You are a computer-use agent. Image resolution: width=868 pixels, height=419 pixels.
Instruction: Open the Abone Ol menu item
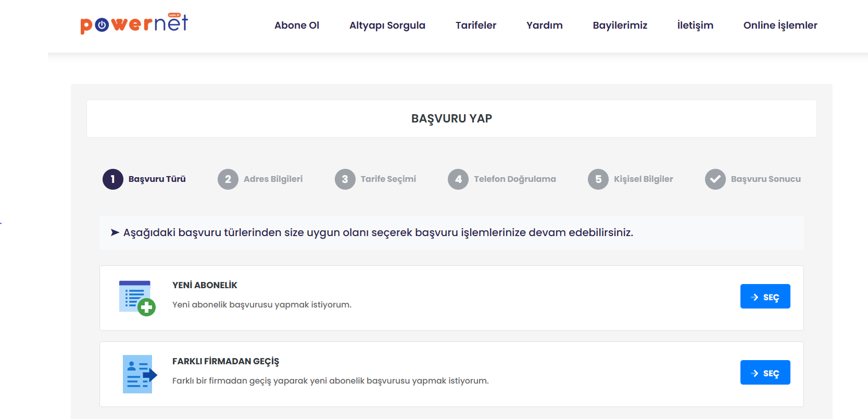click(297, 26)
